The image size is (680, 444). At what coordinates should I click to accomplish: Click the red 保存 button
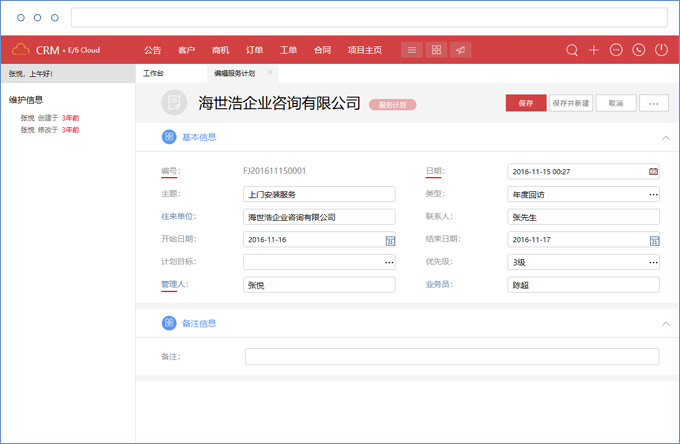pyautogui.click(x=525, y=103)
